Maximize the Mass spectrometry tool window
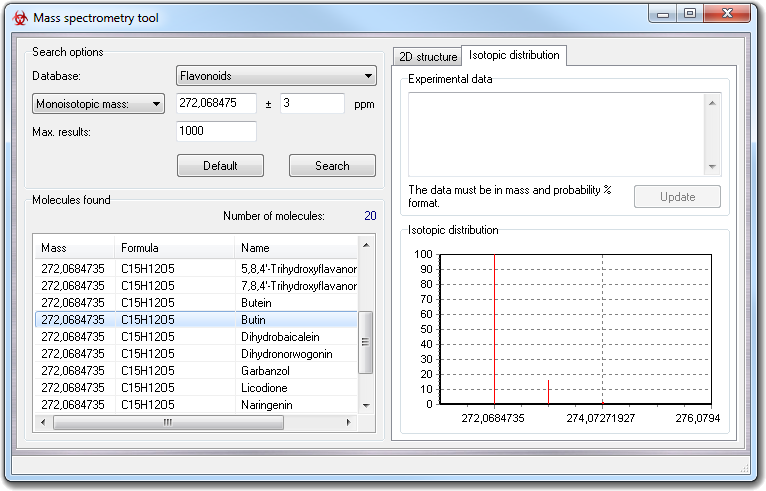This screenshot has height=491, width=766. click(x=690, y=13)
